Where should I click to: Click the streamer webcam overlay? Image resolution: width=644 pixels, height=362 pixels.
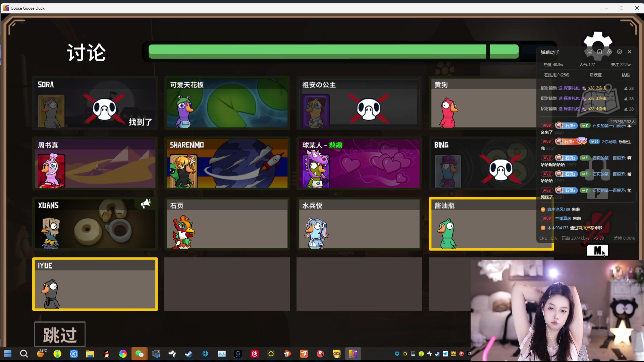click(x=557, y=310)
